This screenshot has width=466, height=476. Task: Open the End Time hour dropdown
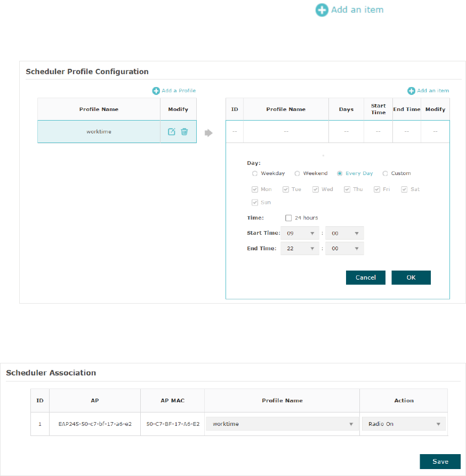(x=300, y=248)
